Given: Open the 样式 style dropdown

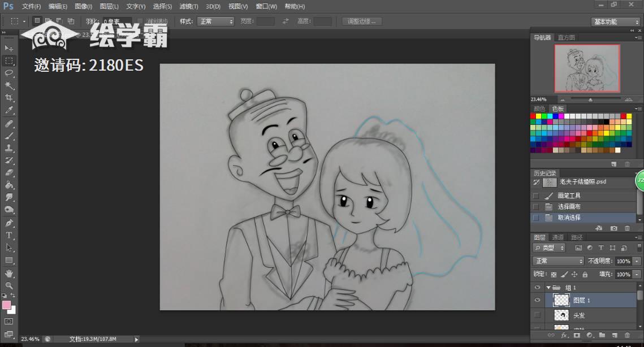Looking at the screenshot, I should tap(215, 21).
